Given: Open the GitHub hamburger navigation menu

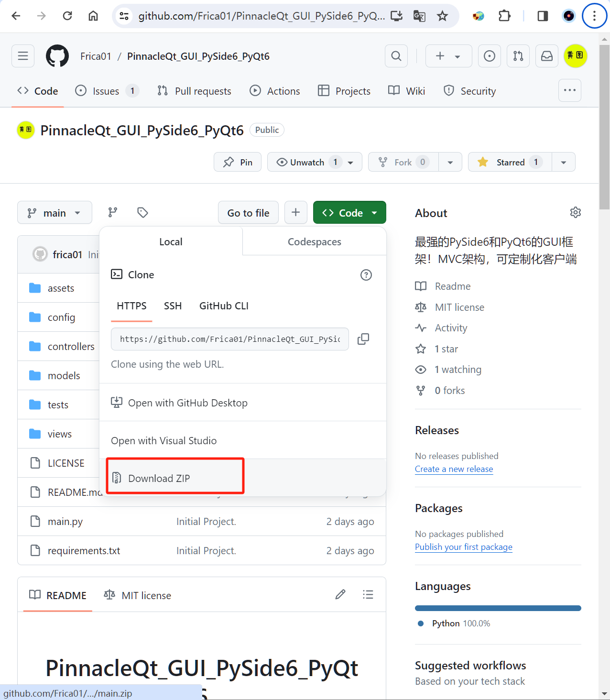Looking at the screenshot, I should pyautogui.click(x=23, y=56).
